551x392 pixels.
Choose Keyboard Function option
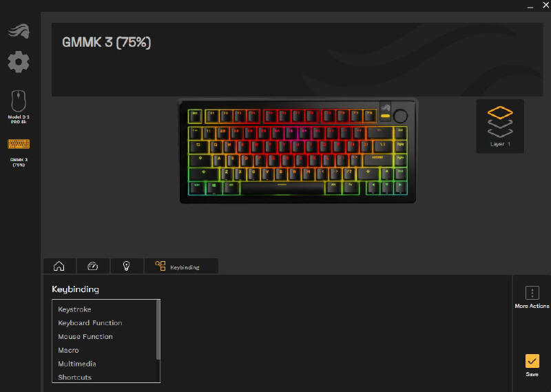coord(90,322)
